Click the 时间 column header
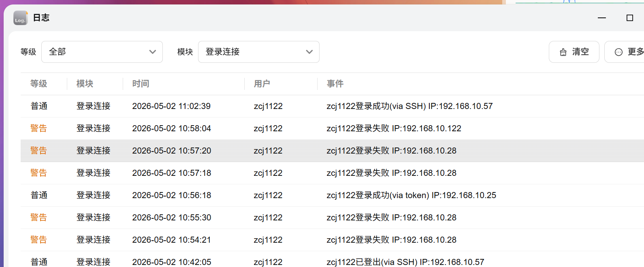 tap(141, 84)
